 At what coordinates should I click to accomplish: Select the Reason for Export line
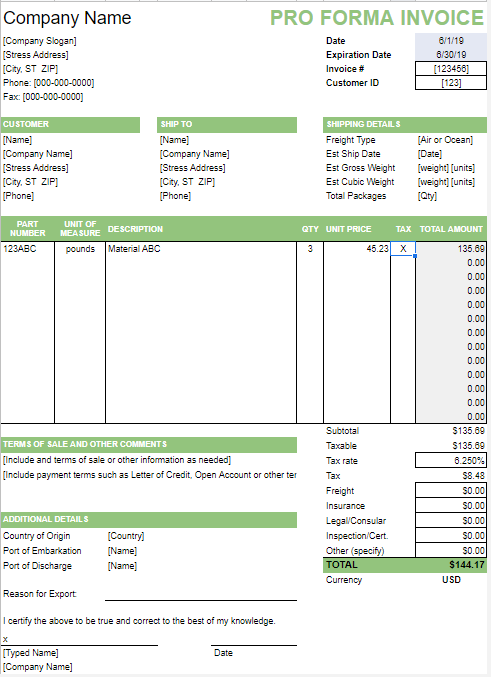201,594
